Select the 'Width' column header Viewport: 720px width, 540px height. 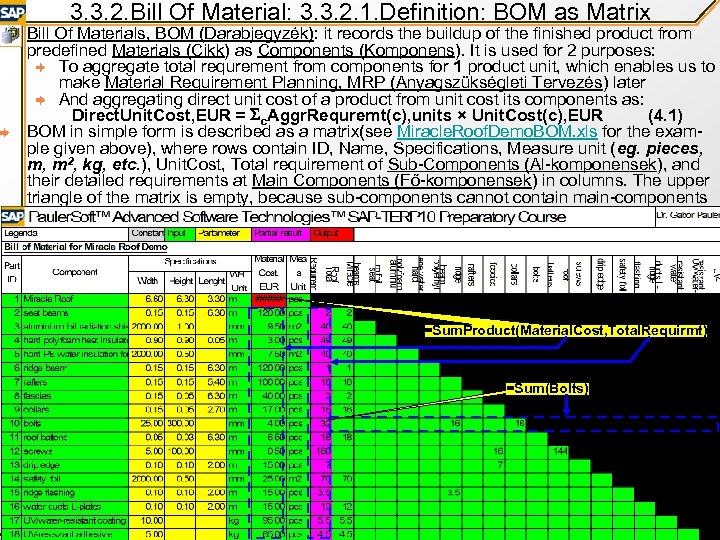click(x=147, y=281)
